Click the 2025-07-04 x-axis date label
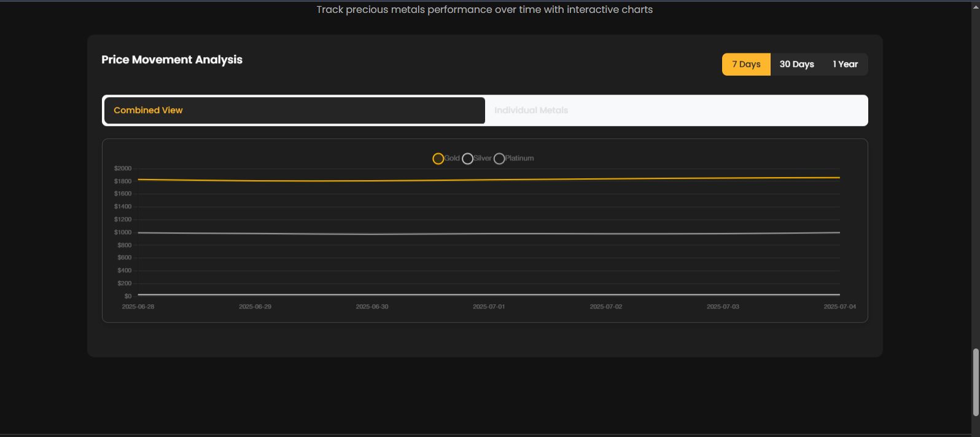This screenshot has width=980, height=437. click(839, 307)
